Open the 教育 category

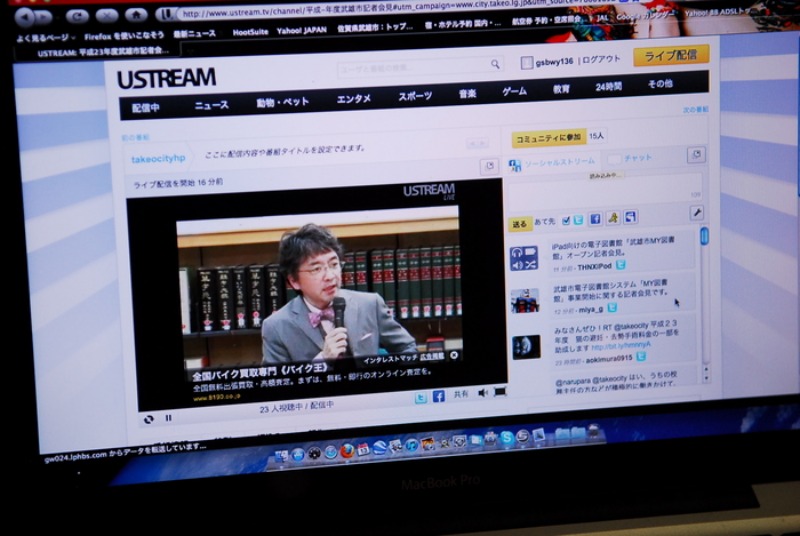pyautogui.click(x=561, y=89)
